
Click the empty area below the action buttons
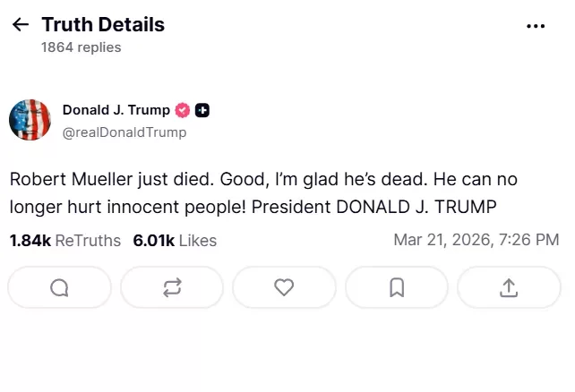point(287,354)
